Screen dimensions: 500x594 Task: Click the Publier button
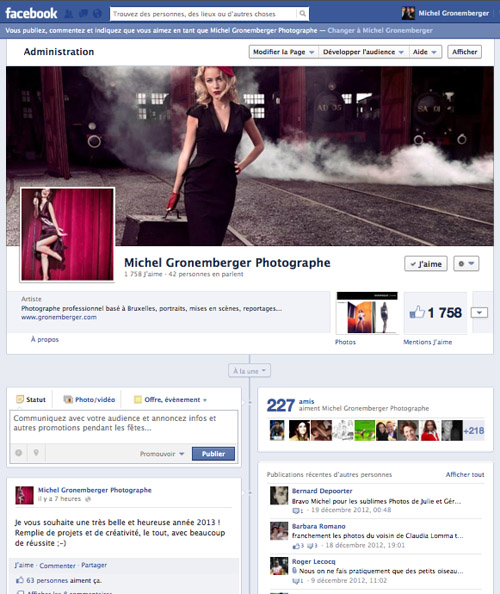click(x=213, y=453)
